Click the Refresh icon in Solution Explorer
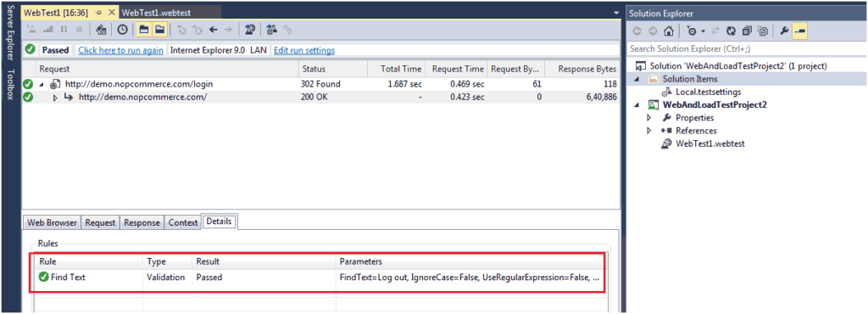This screenshot has height=314, width=868. click(731, 31)
